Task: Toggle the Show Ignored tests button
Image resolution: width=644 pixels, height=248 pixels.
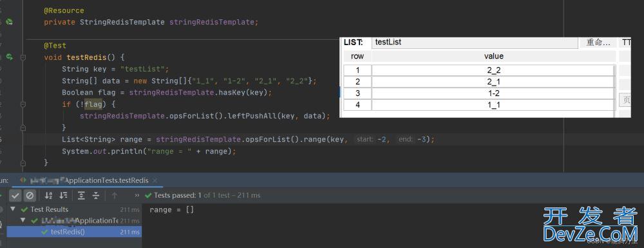Action: (30, 195)
